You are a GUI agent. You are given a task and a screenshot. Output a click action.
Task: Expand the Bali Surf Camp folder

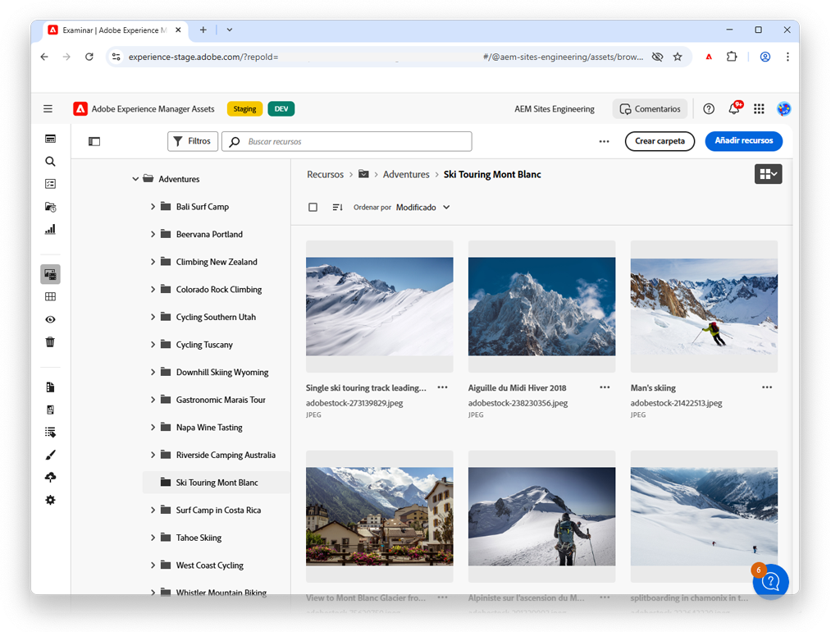tap(153, 206)
